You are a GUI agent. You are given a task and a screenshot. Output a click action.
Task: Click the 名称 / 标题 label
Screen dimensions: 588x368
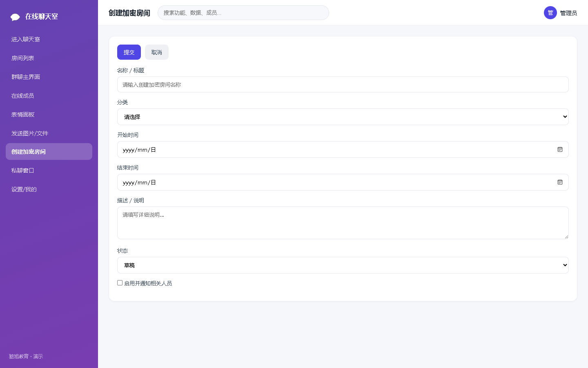click(x=131, y=70)
